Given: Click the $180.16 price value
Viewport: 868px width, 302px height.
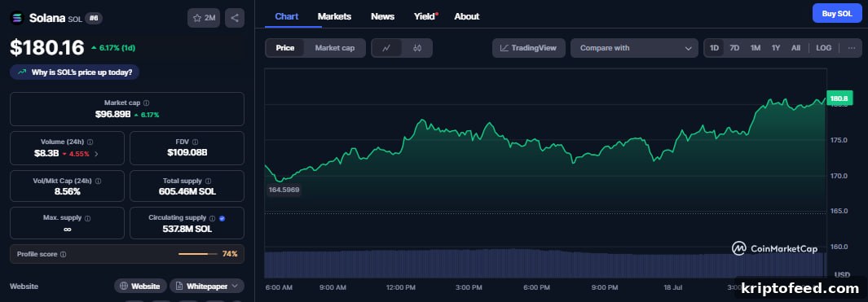Looking at the screenshot, I should point(47,47).
